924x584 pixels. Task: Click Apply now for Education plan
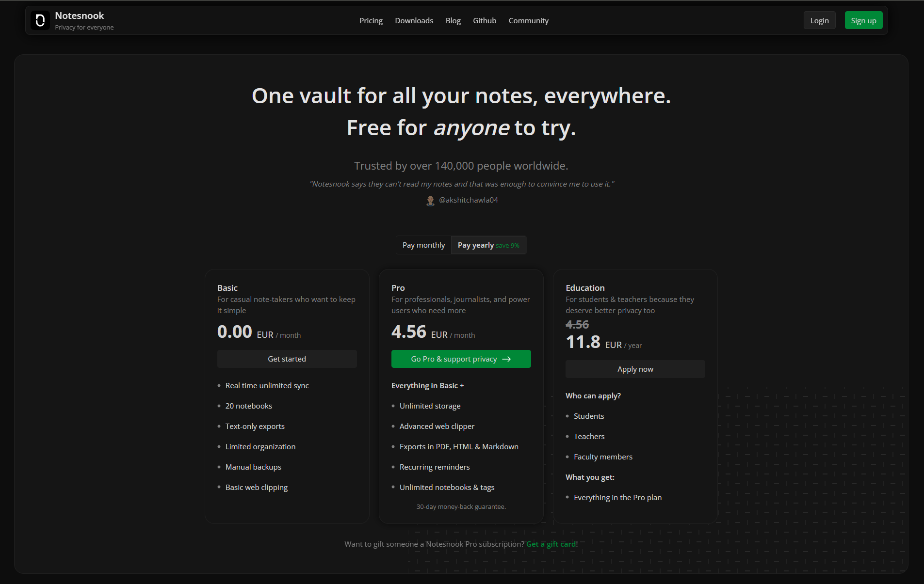point(635,369)
